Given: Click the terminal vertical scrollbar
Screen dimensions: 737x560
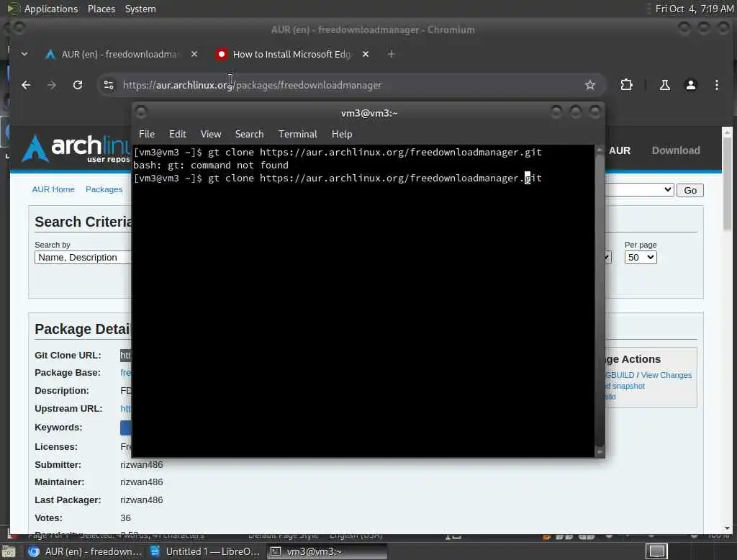Looking at the screenshot, I should (x=600, y=301).
